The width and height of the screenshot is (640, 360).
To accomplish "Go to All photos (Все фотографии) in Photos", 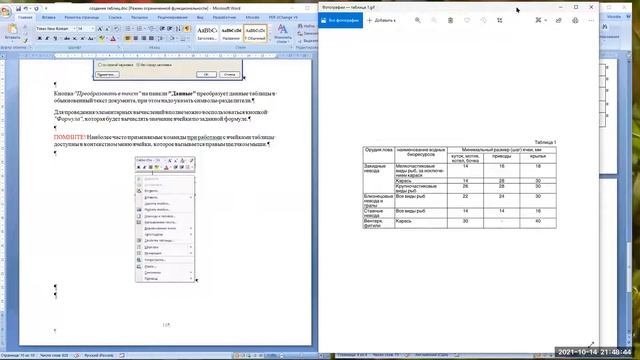I will coord(340,20).
